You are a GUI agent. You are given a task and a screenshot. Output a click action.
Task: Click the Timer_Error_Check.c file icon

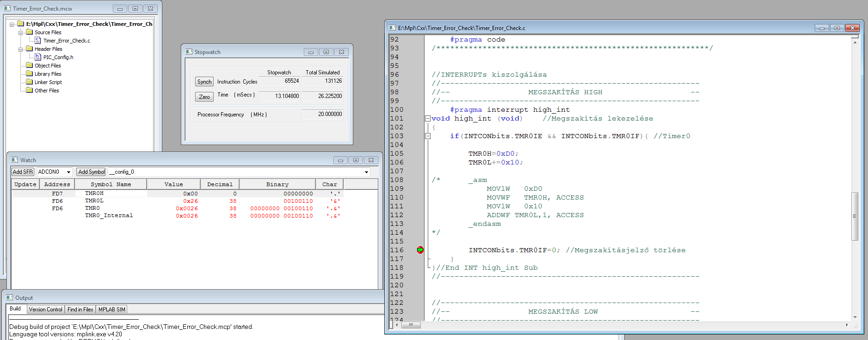coord(38,41)
